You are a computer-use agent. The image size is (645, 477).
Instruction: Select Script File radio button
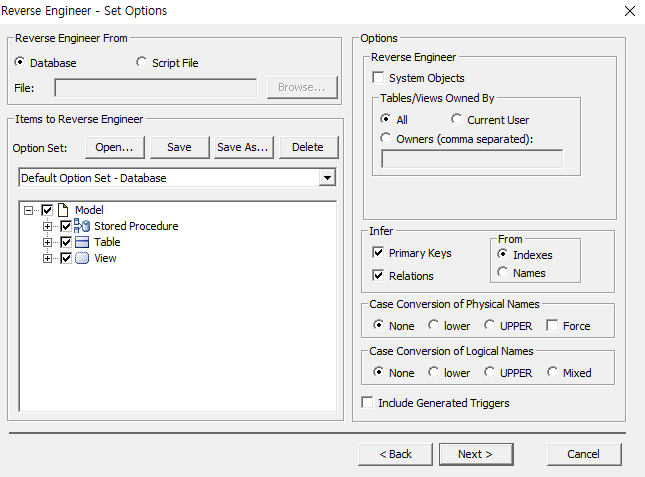(x=142, y=62)
